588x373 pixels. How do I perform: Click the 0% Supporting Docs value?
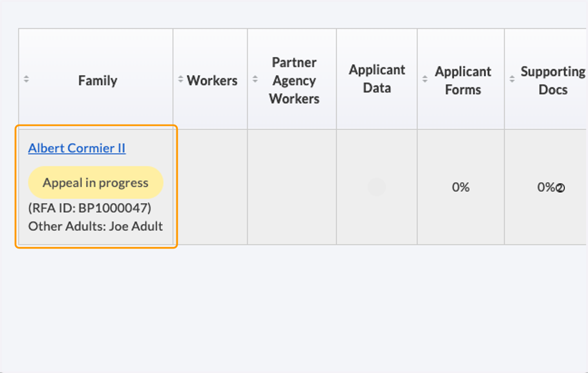coord(546,187)
